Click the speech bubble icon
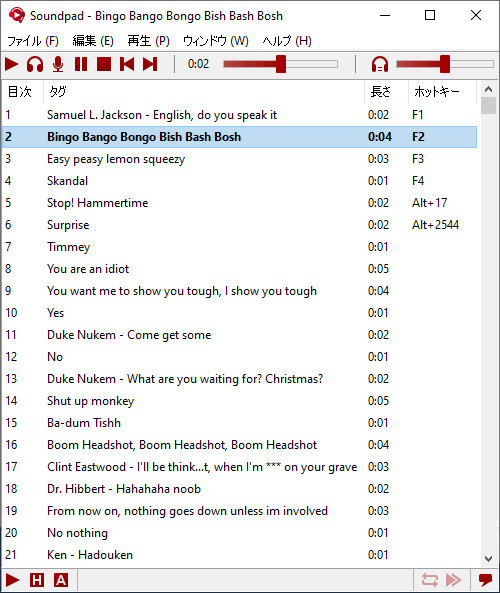The height and width of the screenshot is (593, 500). [485, 580]
